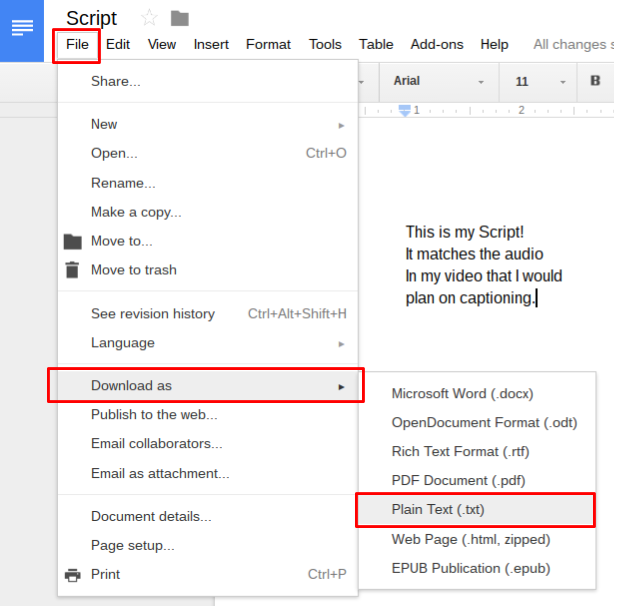Viewport: 631px width, 607px height.
Task: Open the dropdown arrow left of Arial
Action: pos(361,82)
